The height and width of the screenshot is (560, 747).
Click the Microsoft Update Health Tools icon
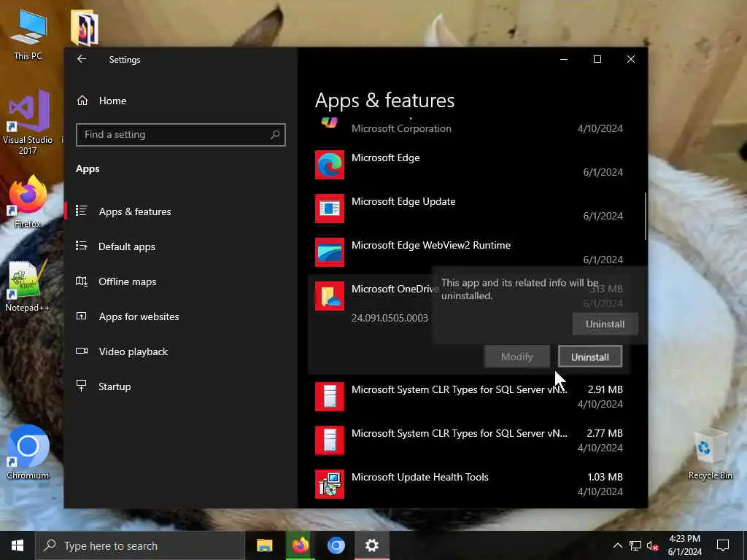pos(330,484)
